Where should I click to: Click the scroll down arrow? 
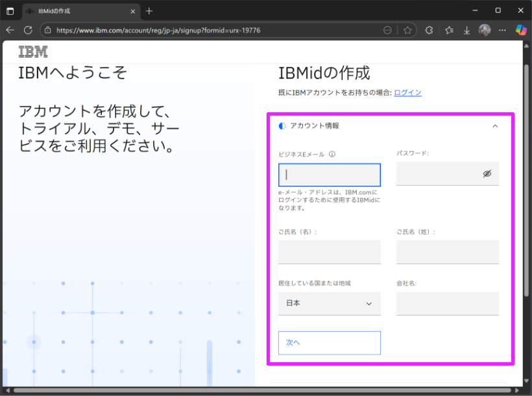click(x=526, y=380)
